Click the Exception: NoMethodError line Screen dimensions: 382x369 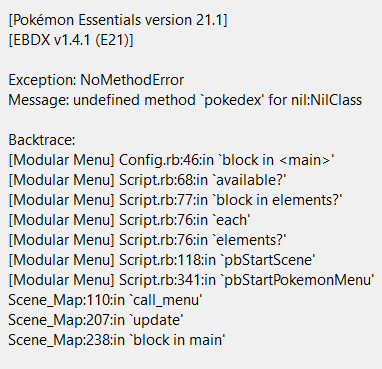(96, 80)
